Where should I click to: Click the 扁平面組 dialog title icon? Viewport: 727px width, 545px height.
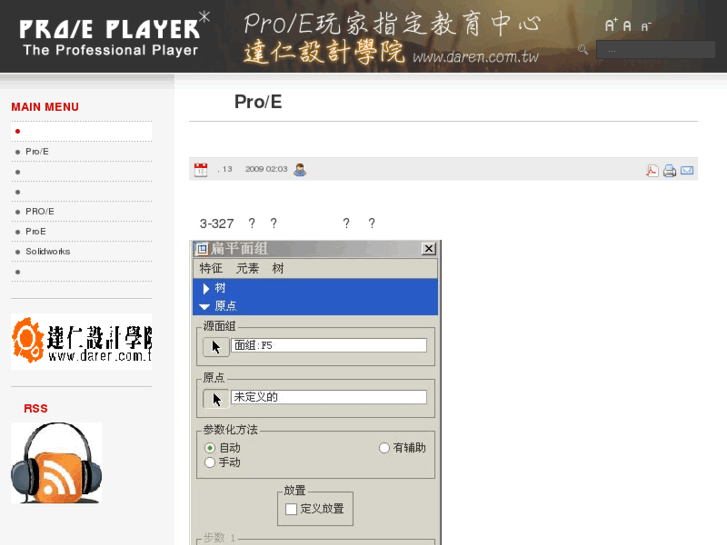pos(202,249)
